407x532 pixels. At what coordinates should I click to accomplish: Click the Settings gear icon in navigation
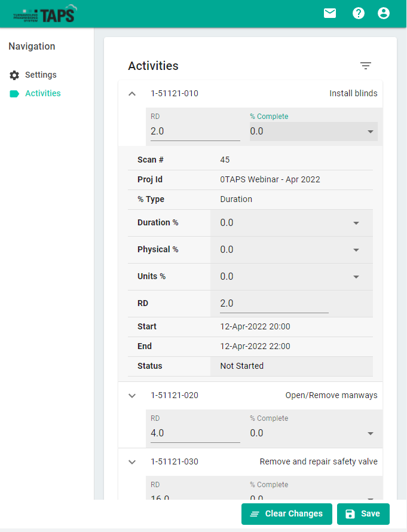coord(14,75)
